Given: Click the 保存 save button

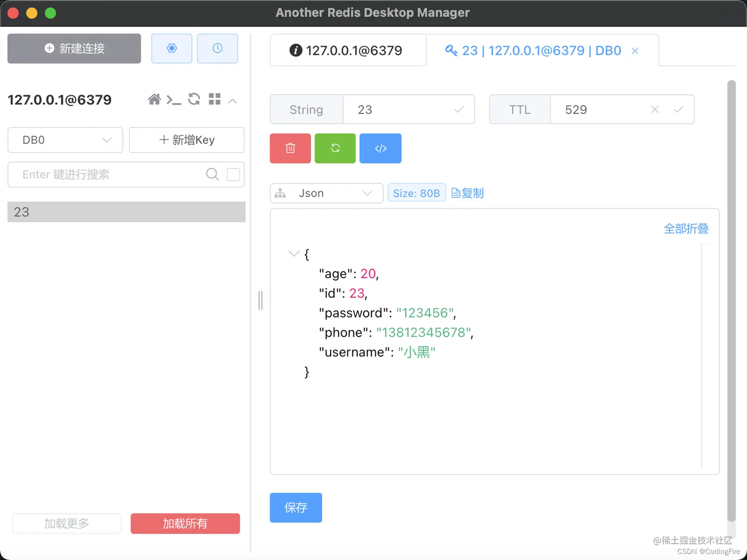Looking at the screenshot, I should (296, 508).
